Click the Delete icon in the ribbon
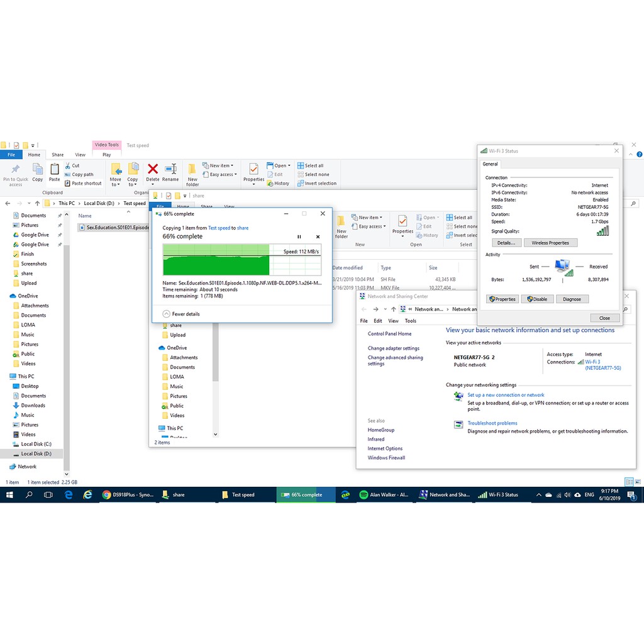The width and height of the screenshot is (644, 644). (x=153, y=169)
